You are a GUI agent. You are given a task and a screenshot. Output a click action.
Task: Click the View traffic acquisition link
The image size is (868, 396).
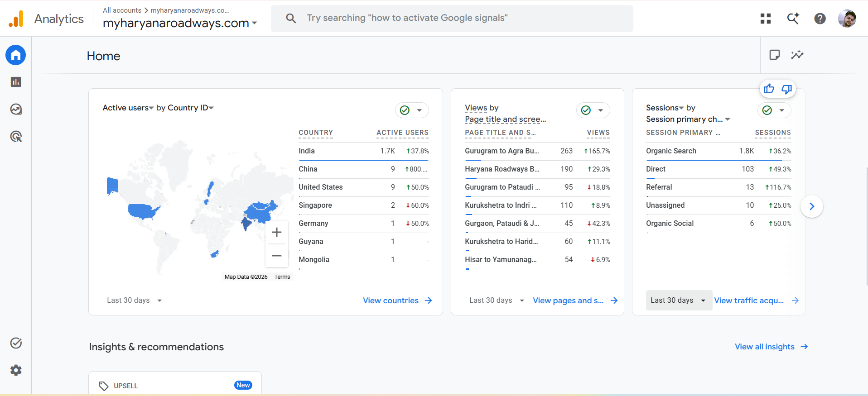[x=757, y=301]
